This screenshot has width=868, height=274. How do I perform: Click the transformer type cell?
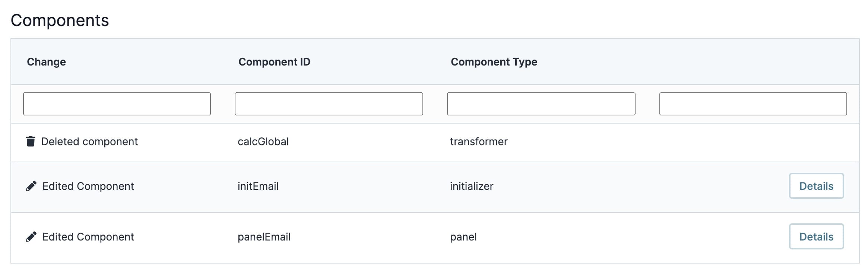(479, 141)
